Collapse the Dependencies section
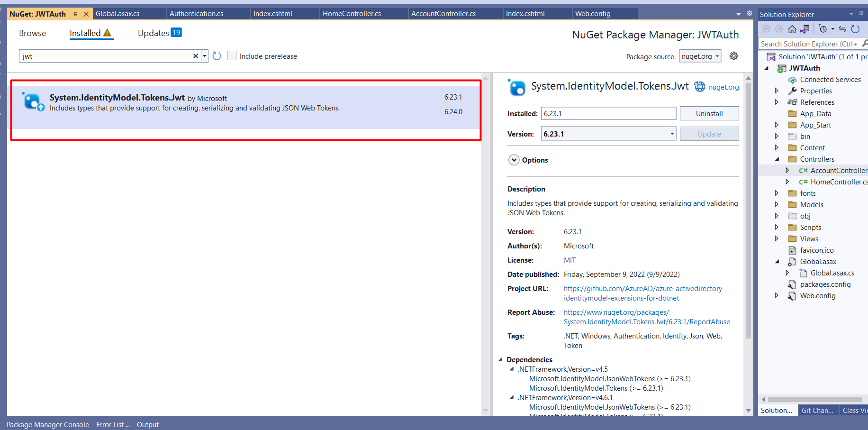Screen dimensions: 868x430 (x=501, y=359)
